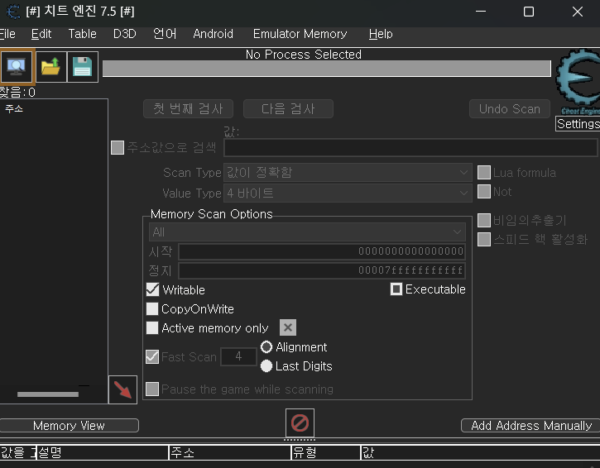
Task: Click 유형 column header in address table
Action: (326, 453)
